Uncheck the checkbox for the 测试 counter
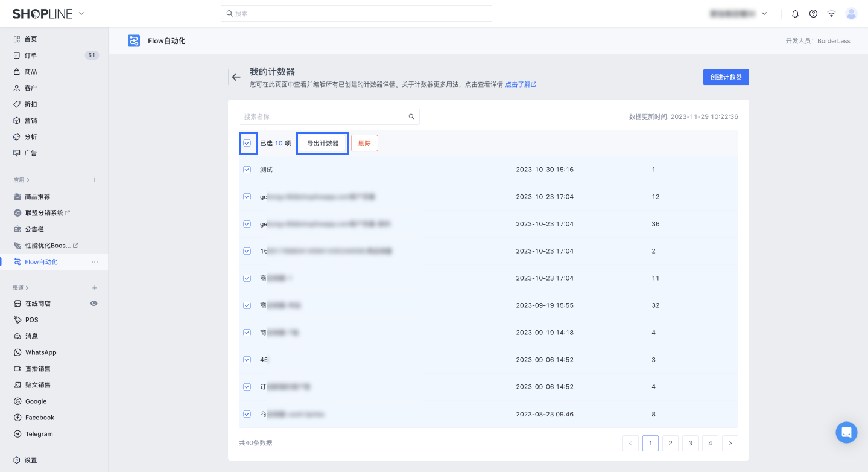The width and height of the screenshot is (868, 472). coord(247,170)
